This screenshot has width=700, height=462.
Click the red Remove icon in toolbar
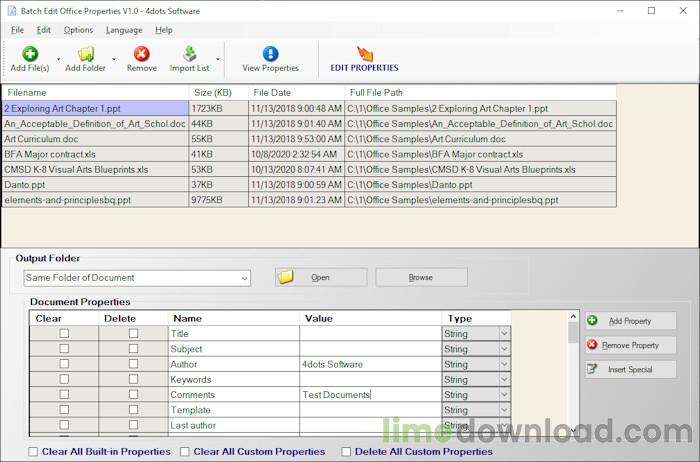[142, 54]
